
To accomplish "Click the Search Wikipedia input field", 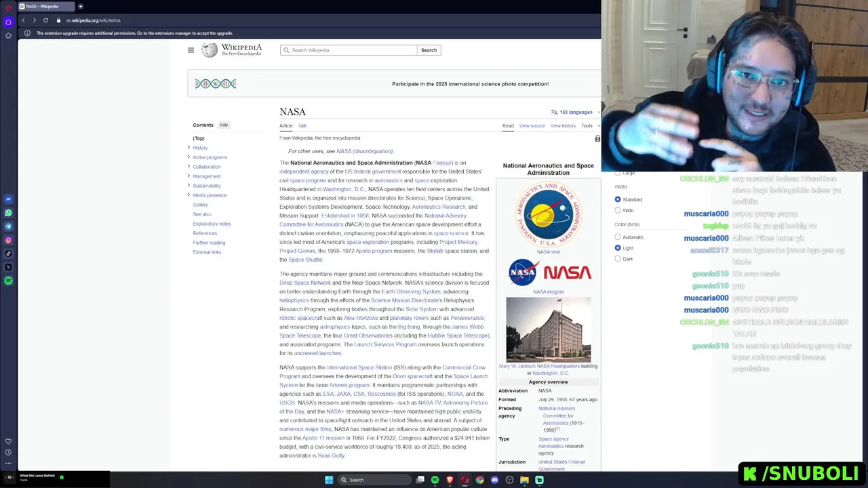I will [x=349, y=50].
